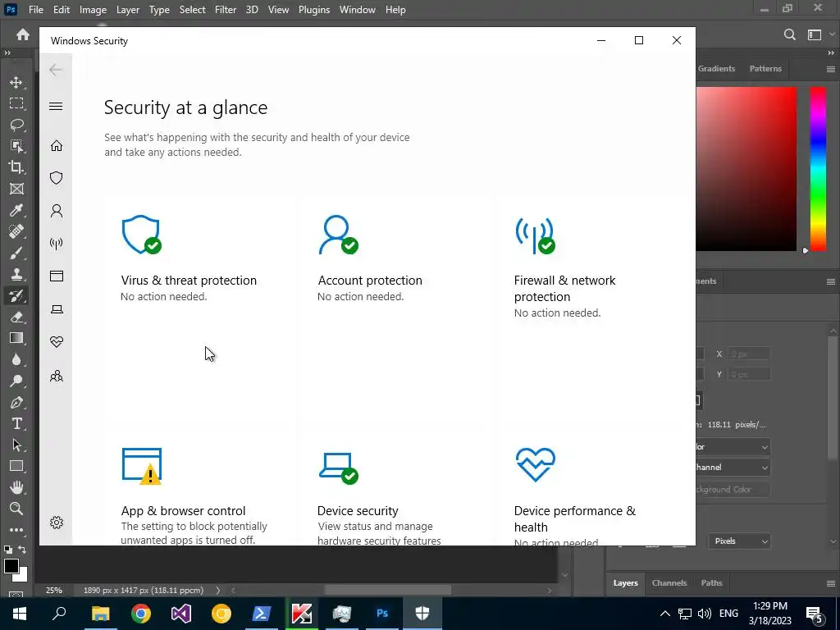The height and width of the screenshot is (630, 840).
Task: Select the Object Selection tool
Action: [16, 146]
